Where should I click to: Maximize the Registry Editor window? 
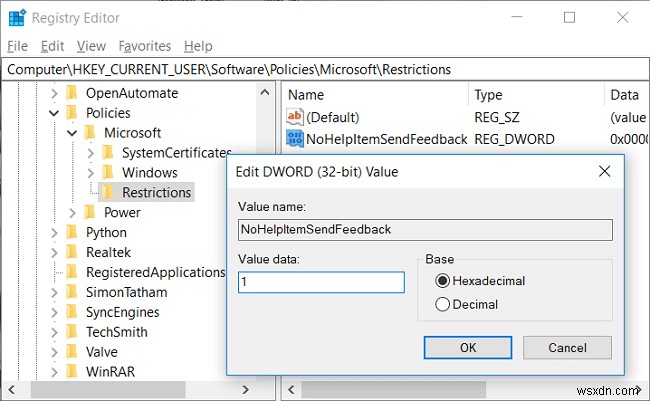pos(570,17)
